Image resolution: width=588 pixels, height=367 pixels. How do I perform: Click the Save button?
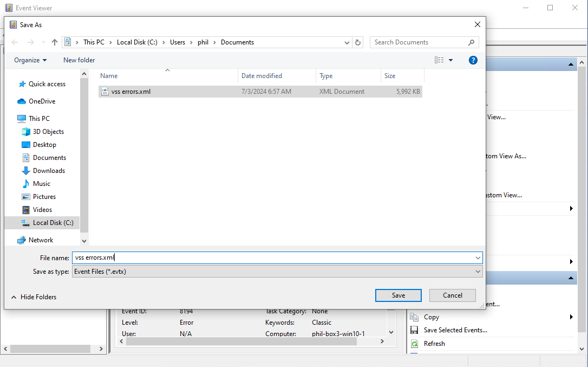398,295
